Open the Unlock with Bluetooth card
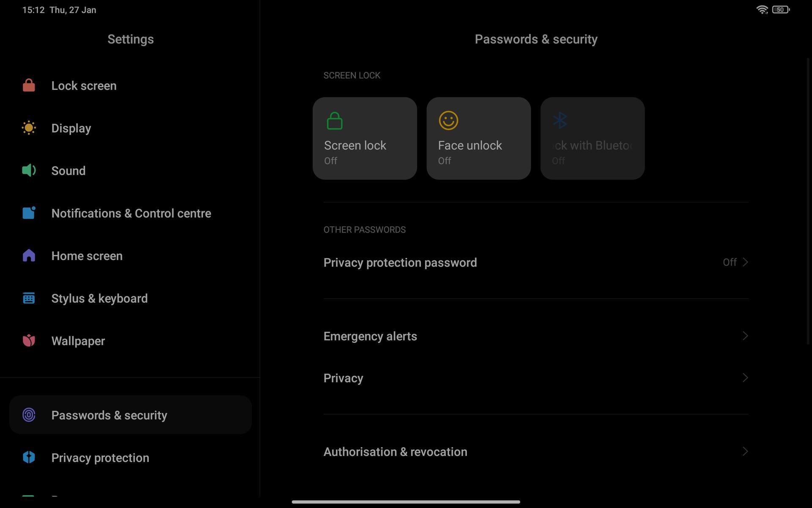812x508 pixels. coord(592,138)
